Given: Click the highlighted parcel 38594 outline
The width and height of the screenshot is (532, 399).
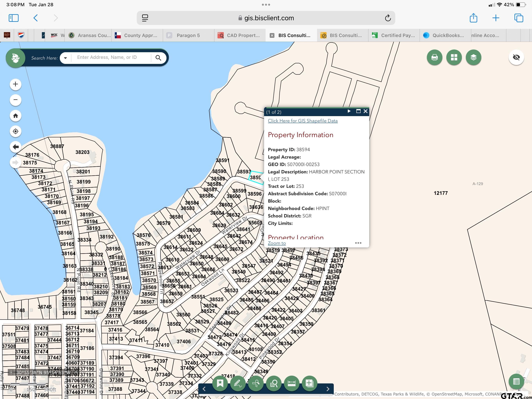Looking at the screenshot, I should click(x=256, y=178).
